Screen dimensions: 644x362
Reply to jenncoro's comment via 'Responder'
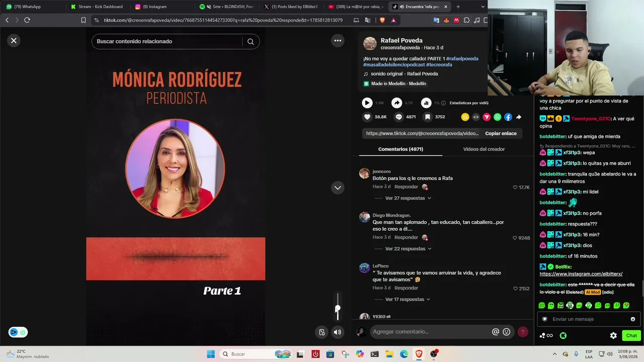click(406, 187)
